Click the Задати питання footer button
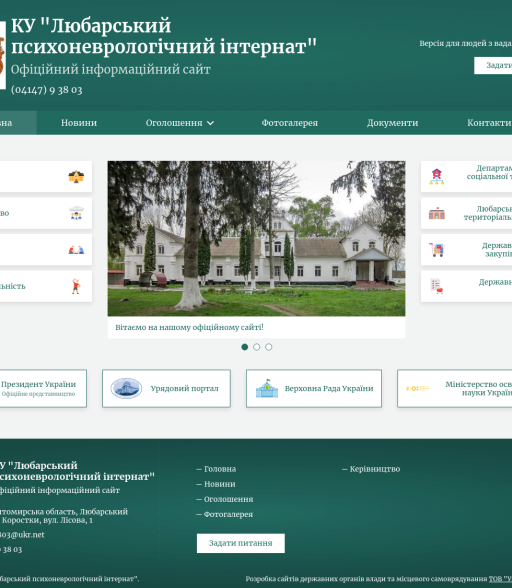 click(x=241, y=543)
